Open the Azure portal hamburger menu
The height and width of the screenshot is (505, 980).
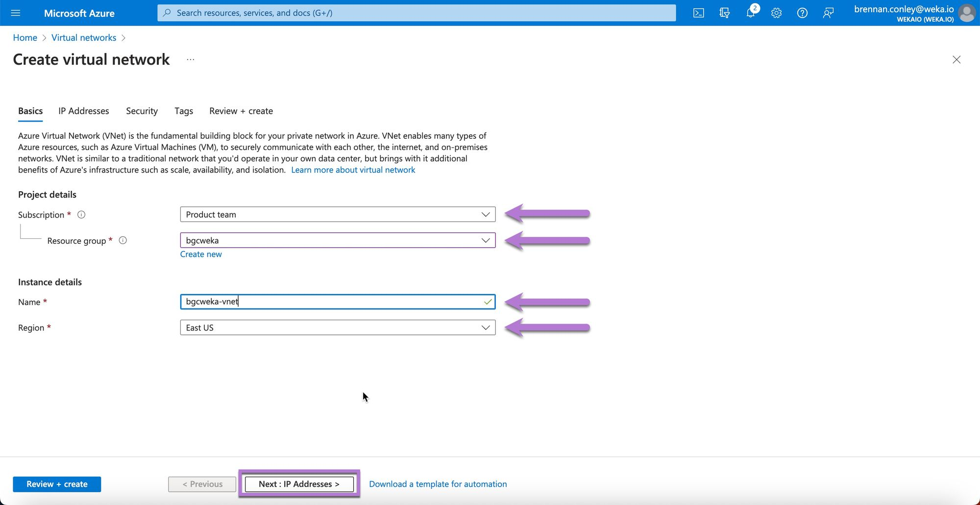[16, 13]
